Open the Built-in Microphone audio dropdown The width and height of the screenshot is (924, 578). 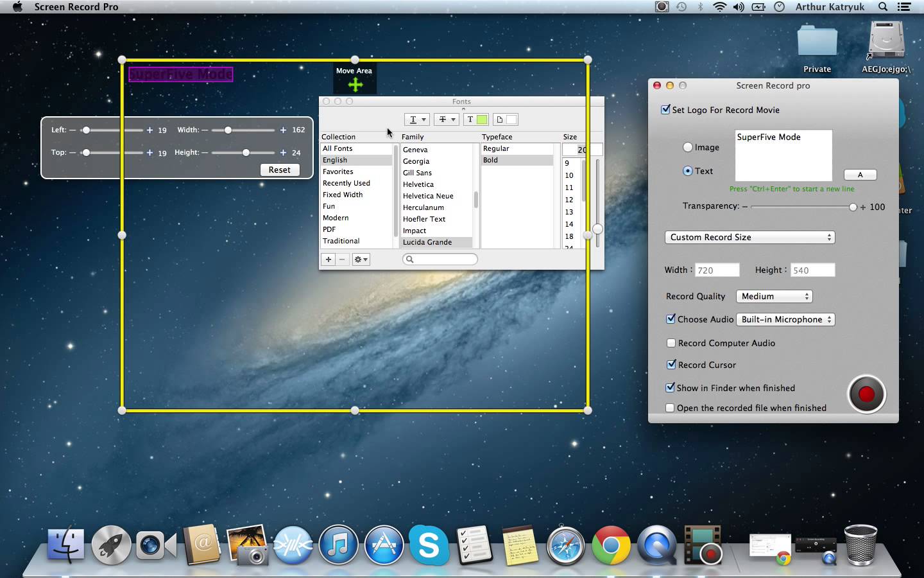(x=785, y=319)
